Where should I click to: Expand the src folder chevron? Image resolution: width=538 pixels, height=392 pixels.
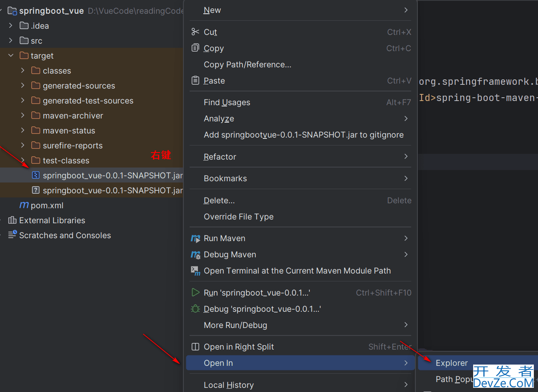click(x=11, y=40)
